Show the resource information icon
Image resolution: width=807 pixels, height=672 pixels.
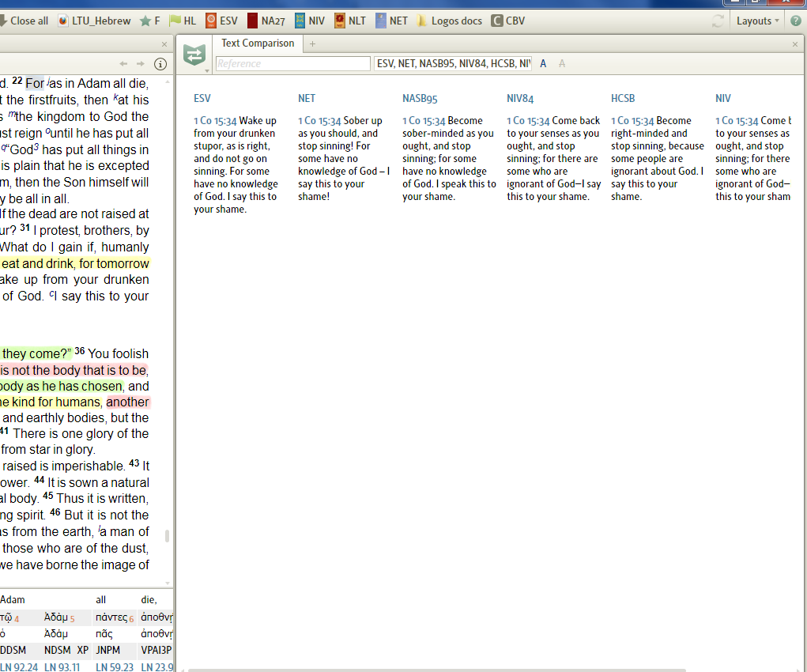click(160, 64)
